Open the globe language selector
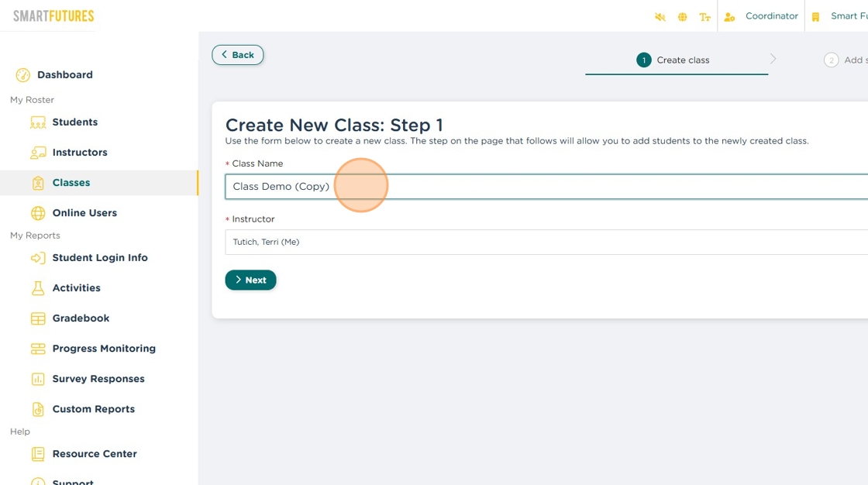Screen dimensions: 868x485 point(682,16)
